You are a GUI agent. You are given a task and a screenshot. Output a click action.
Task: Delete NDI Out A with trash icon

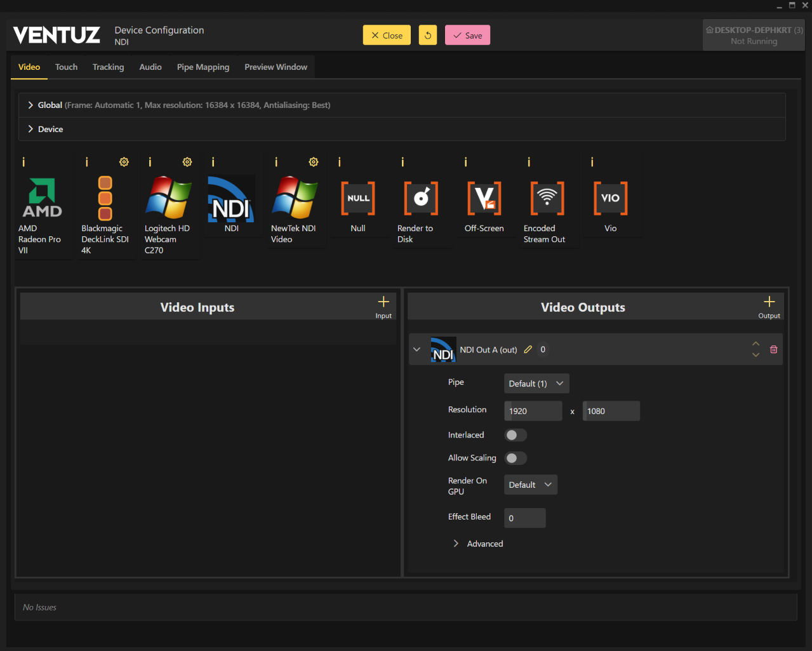773,349
